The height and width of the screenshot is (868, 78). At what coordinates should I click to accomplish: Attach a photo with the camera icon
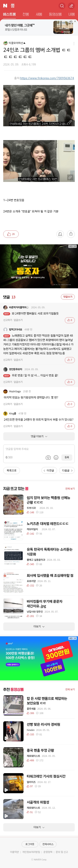coord(48,457)
